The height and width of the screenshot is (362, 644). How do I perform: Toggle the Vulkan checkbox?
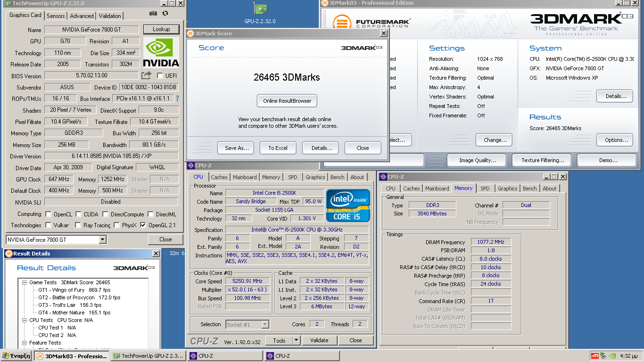[48, 225]
